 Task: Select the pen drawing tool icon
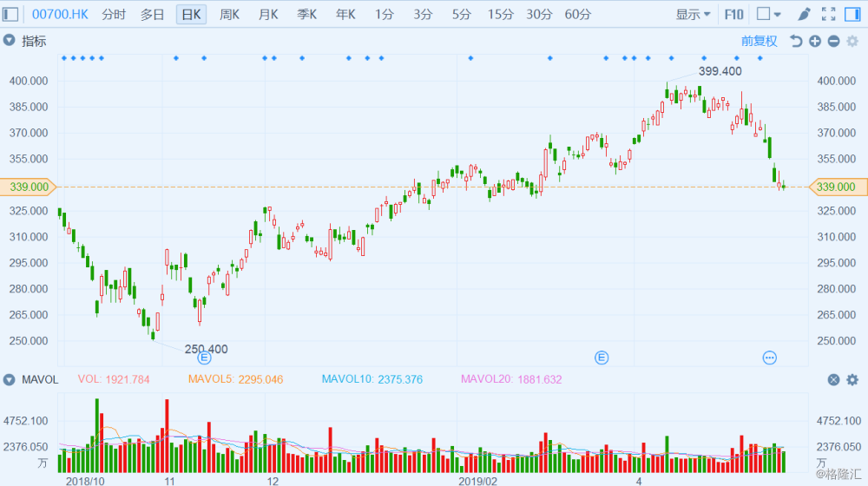coord(804,14)
